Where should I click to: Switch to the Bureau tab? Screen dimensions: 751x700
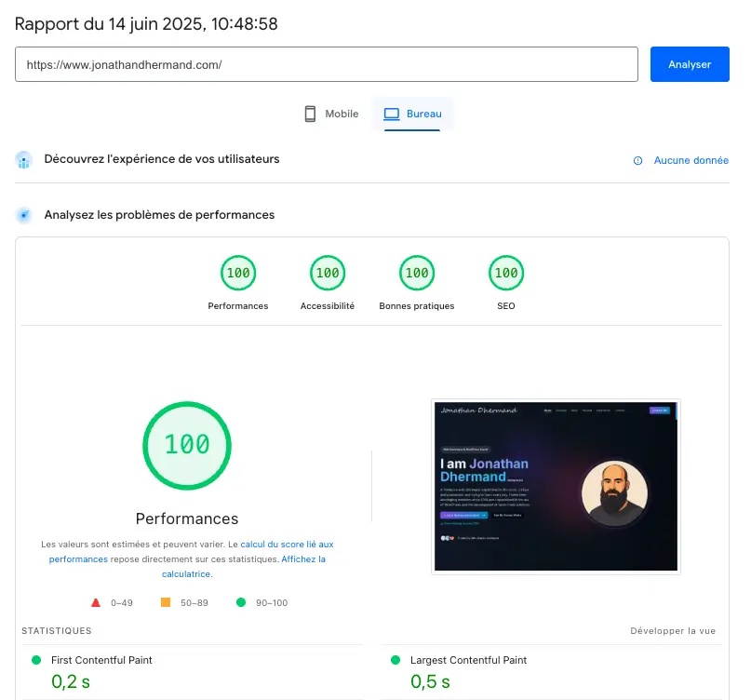(x=413, y=114)
